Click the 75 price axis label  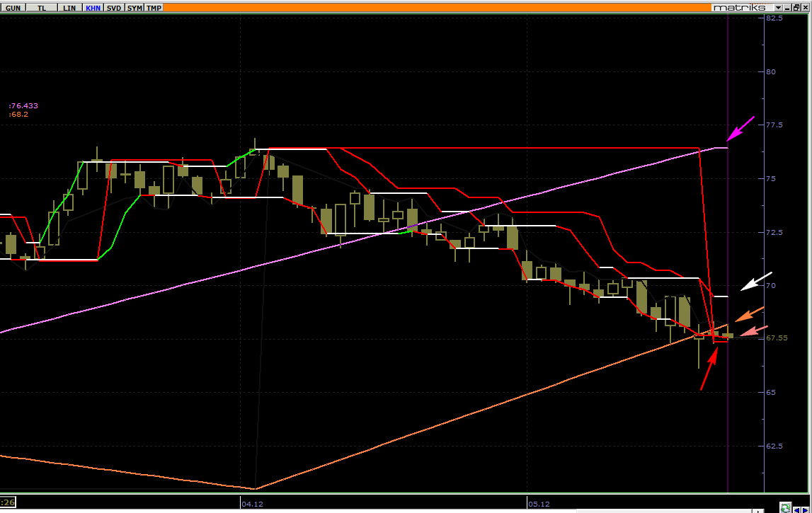pyautogui.click(x=771, y=178)
